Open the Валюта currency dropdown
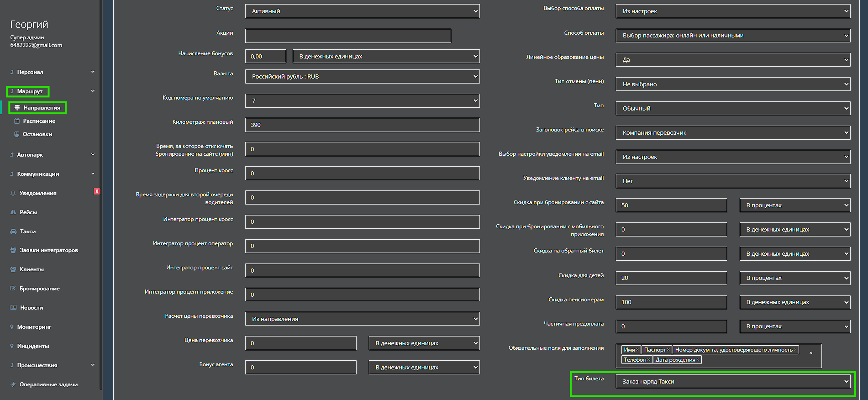The height and width of the screenshot is (400, 868). (362, 77)
